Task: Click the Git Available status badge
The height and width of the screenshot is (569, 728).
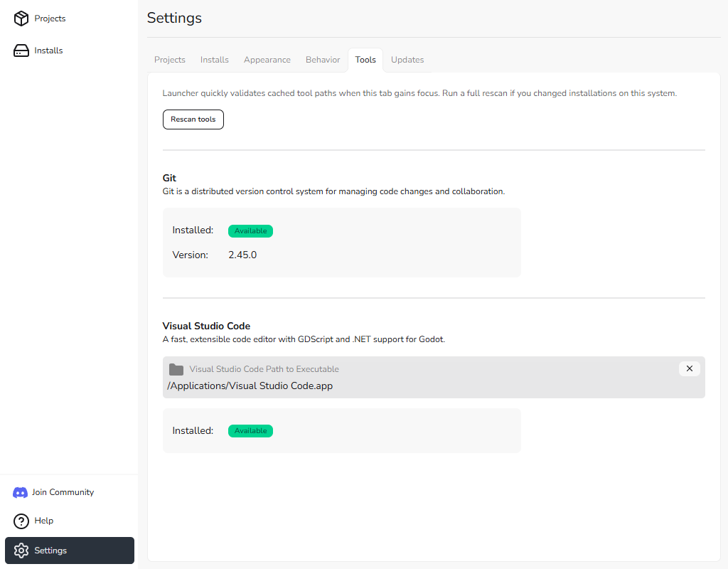Action: 251,231
